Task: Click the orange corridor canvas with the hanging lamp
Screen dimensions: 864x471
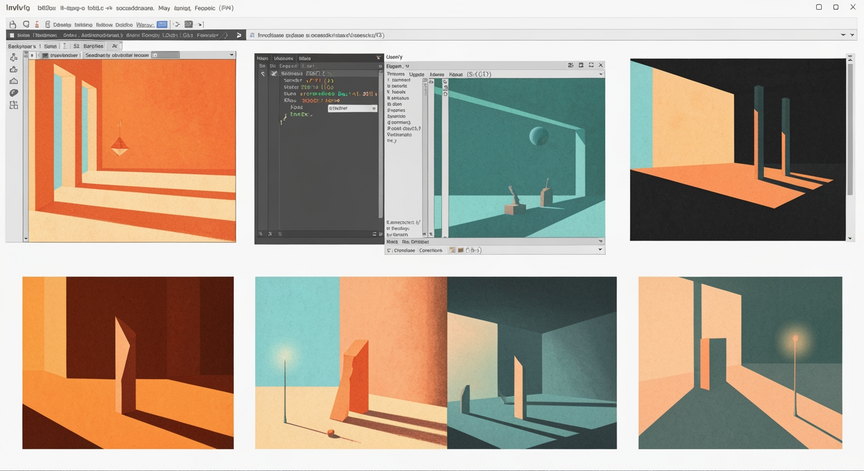Action: [132, 150]
